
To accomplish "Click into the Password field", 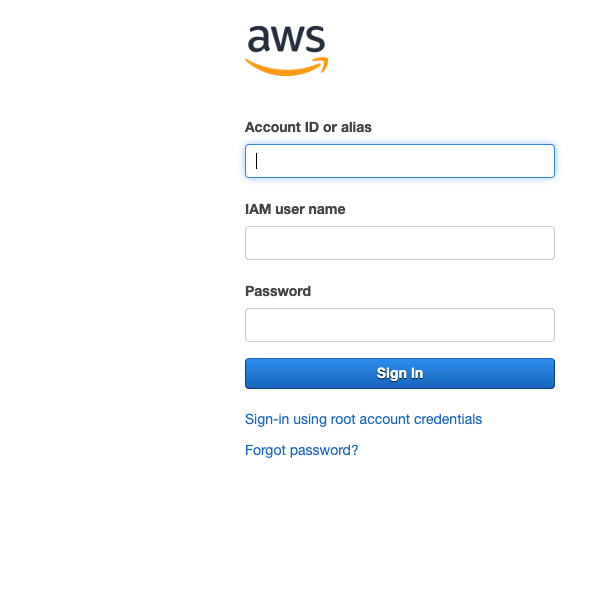I will coord(400,325).
